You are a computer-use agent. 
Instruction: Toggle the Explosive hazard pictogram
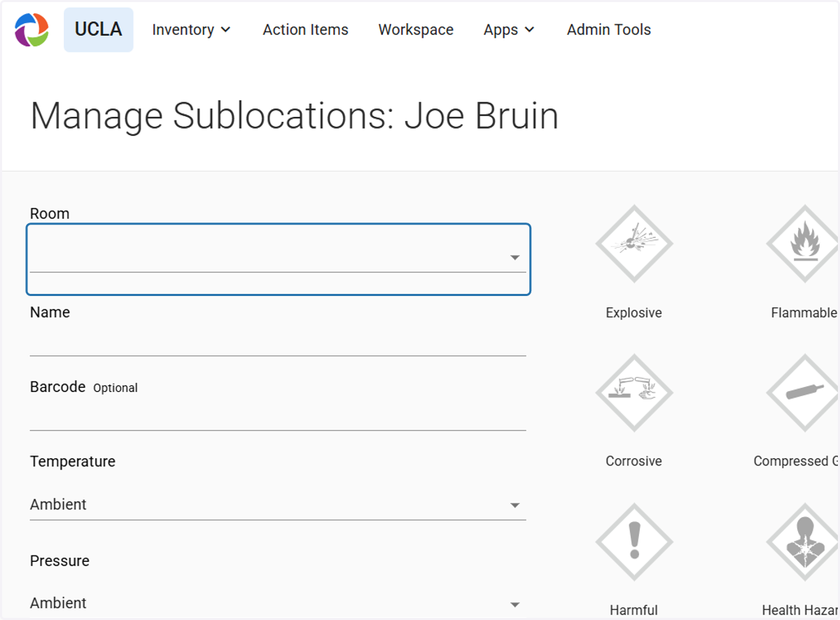634,244
